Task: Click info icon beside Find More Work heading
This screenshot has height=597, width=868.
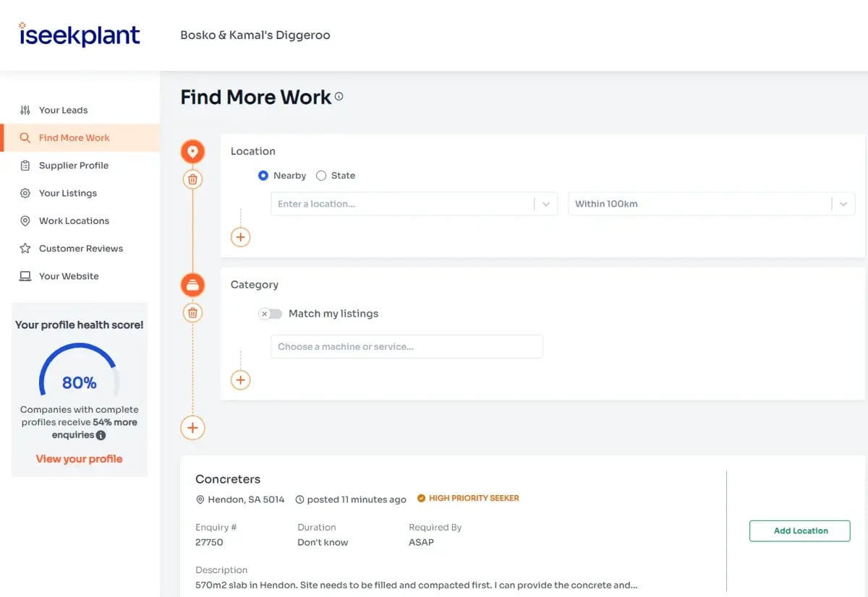Action: (339, 97)
